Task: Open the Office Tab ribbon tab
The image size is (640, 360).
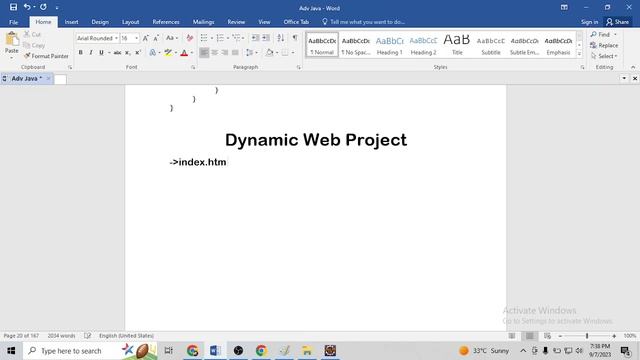Action: (296, 22)
